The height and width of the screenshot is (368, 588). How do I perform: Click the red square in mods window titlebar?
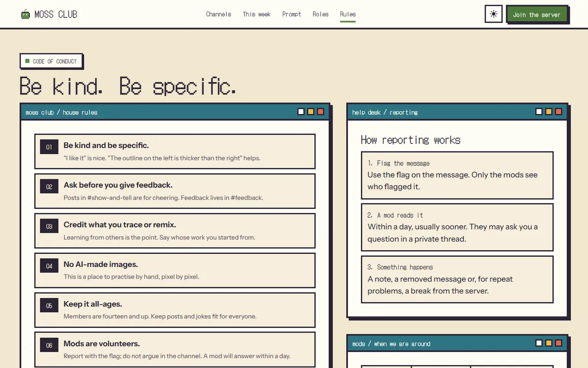pos(559,343)
